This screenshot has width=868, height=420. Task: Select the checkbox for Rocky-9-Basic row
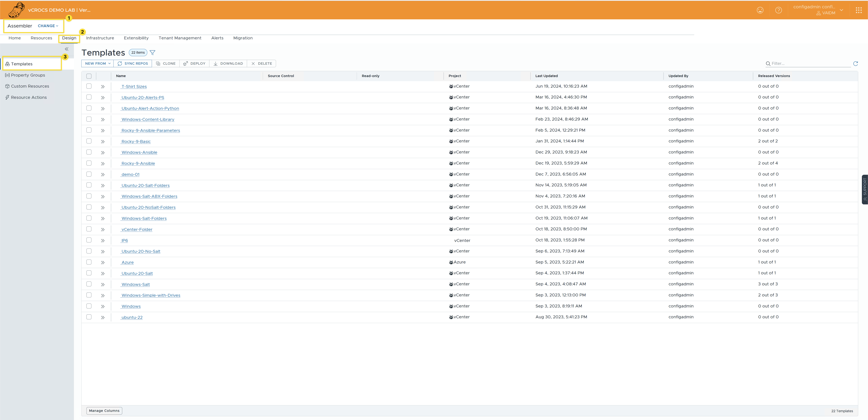[89, 141]
